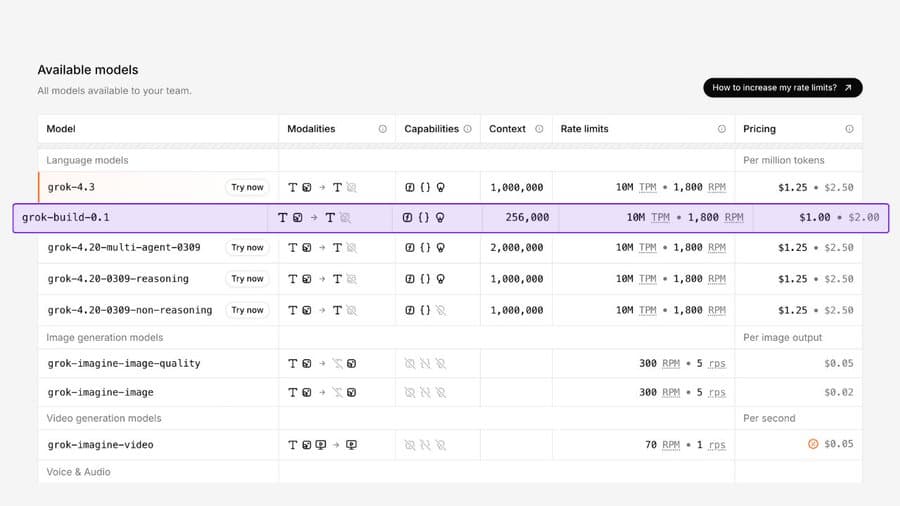Click disabled lightbulb in grok-4.20-0309-non-reasoning row

440,310
